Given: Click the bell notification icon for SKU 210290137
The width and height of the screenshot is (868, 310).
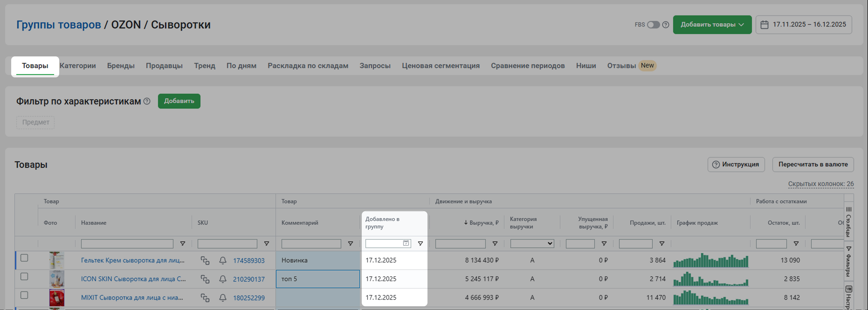Looking at the screenshot, I should pyautogui.click(x=223, y=279).
